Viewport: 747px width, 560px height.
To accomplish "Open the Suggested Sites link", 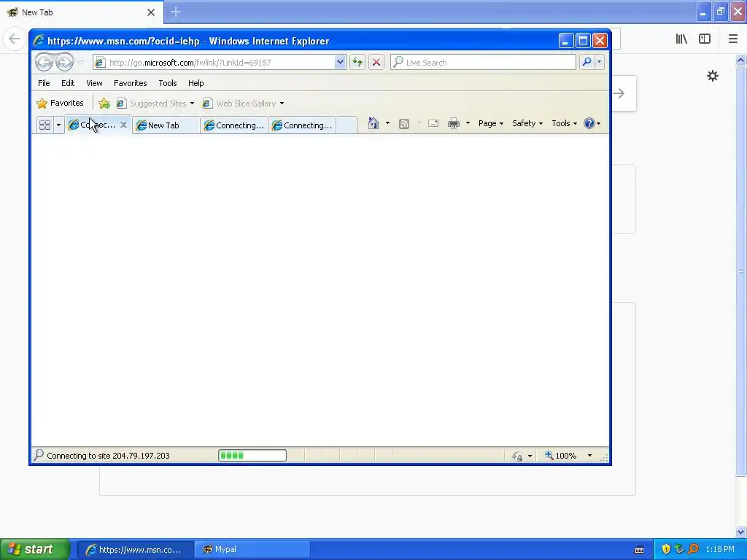I will [155, 104].
